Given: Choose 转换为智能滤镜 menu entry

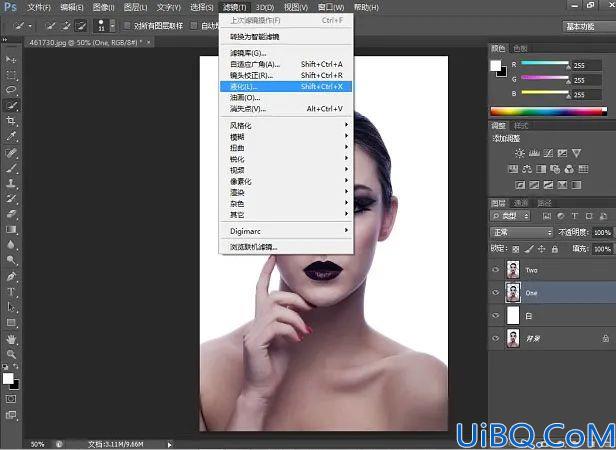Looking at the screenshot, I should [x=286, y=37].
